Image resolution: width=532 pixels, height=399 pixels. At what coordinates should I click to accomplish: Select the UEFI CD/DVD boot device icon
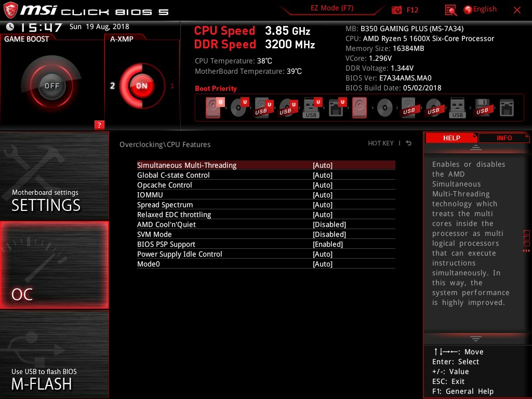click(x=240, y=108)
